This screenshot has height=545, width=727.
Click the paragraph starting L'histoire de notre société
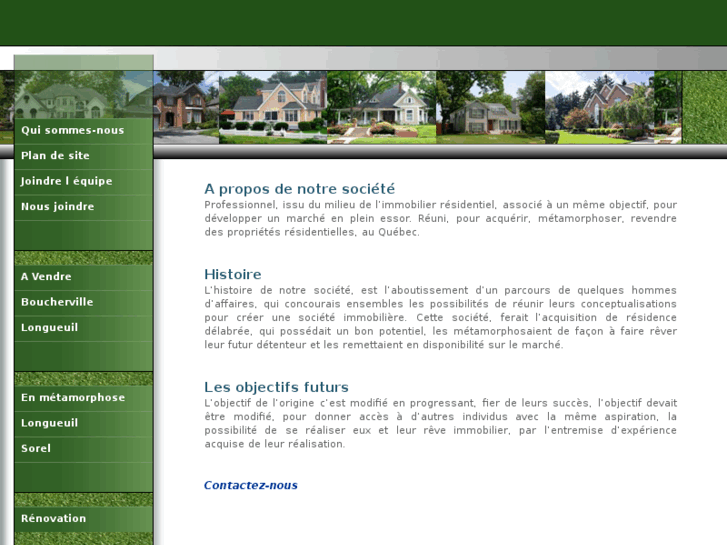pyautogui.click(x=440, y=318)
